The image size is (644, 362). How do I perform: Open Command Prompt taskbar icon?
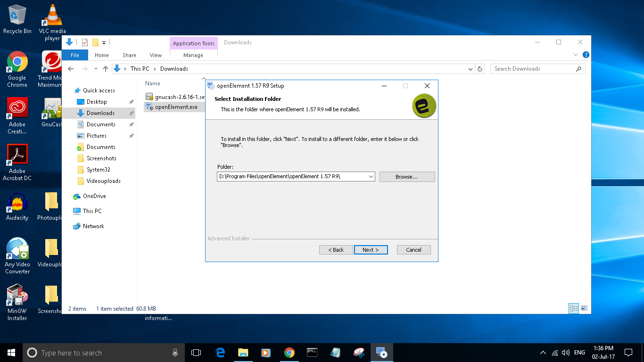(x=312, y=353)
